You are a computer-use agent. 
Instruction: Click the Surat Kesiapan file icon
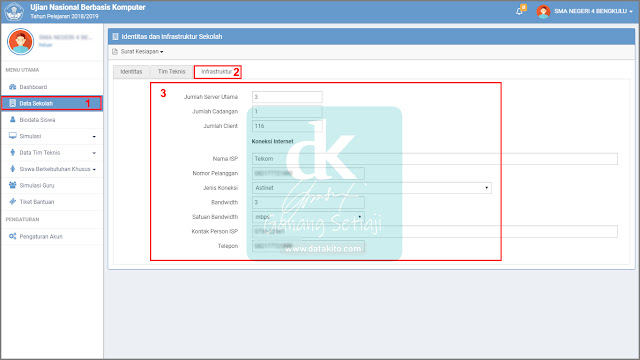tap(115, 52)
